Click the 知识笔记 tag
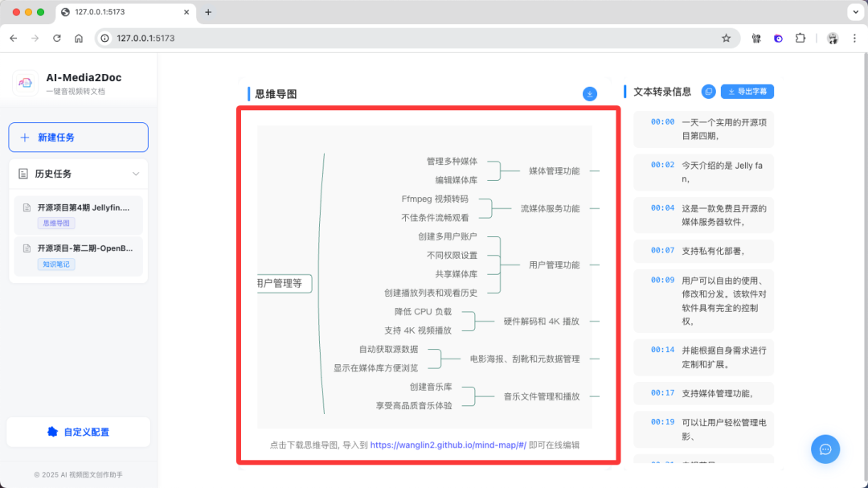The height and width of the screenshot is (488, 868). (56, 265)
